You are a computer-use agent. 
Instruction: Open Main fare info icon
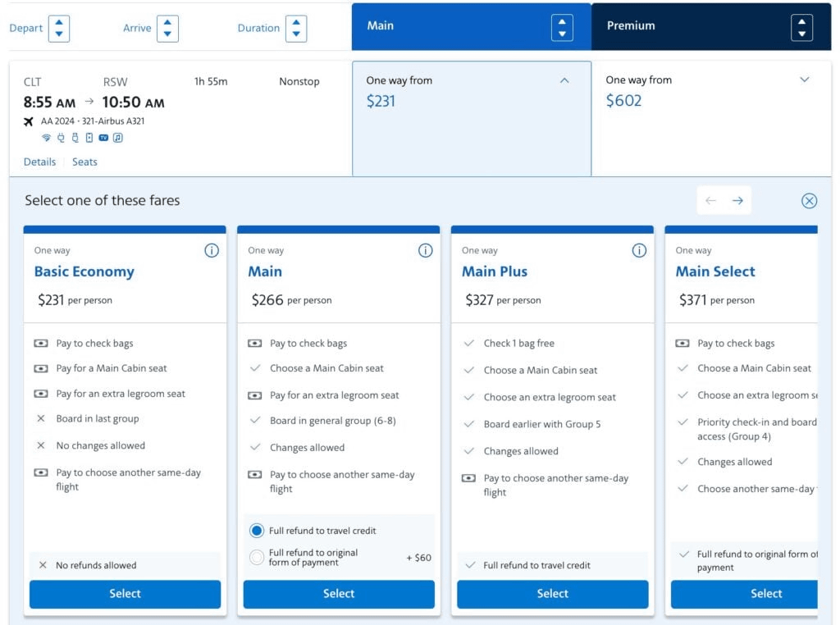click(x=426, y=251)
